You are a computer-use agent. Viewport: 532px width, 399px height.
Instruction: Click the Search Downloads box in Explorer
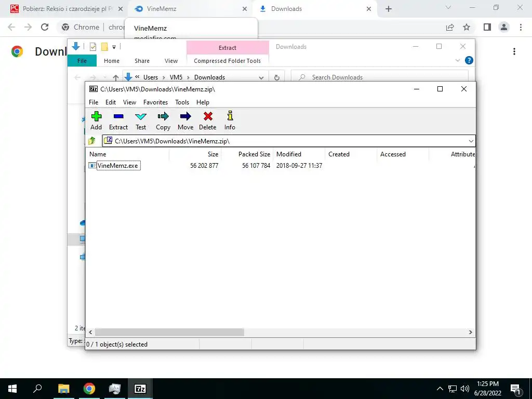point(380,77)
